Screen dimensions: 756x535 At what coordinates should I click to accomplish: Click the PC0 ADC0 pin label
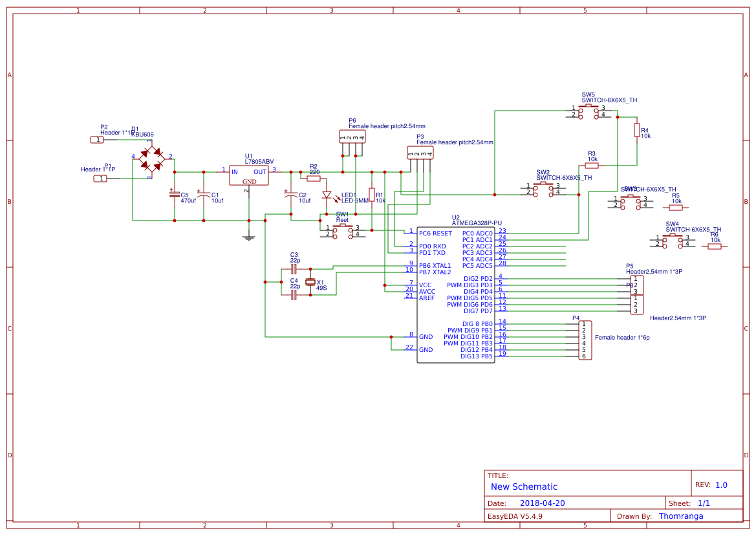(477, 234)
